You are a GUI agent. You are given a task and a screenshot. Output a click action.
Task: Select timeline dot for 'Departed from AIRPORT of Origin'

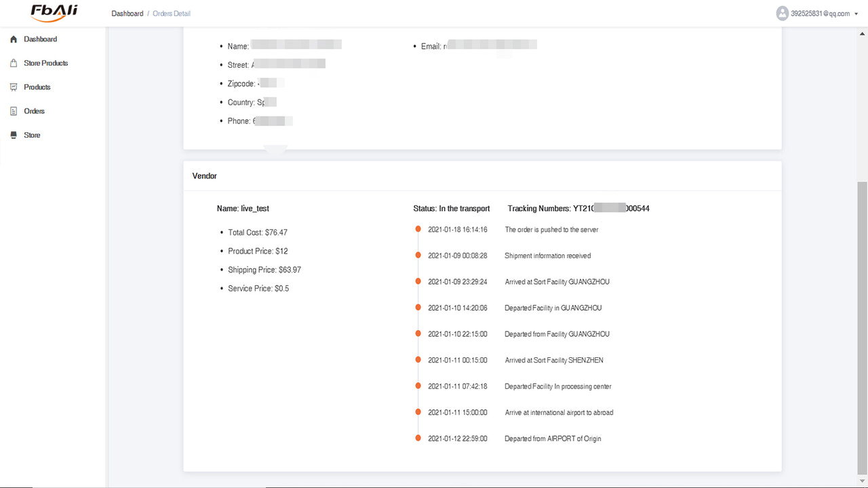(x=418, y=437)
